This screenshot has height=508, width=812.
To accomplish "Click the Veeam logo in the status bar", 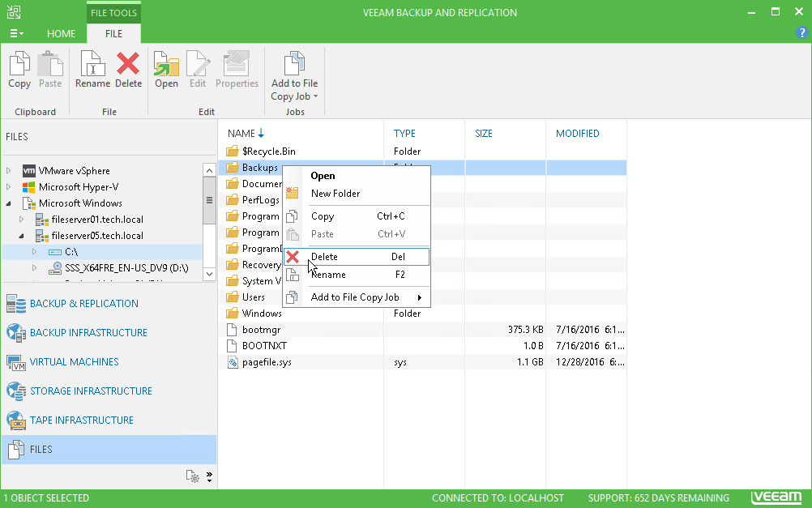I will pyautogui.click(x=776, y=497).
